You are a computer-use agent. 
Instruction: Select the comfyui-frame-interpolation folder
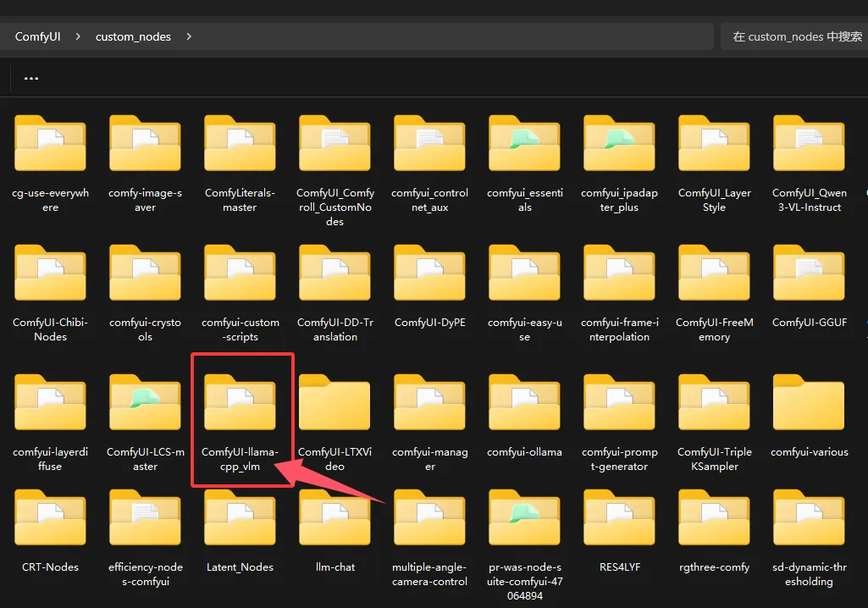(619, 273)
